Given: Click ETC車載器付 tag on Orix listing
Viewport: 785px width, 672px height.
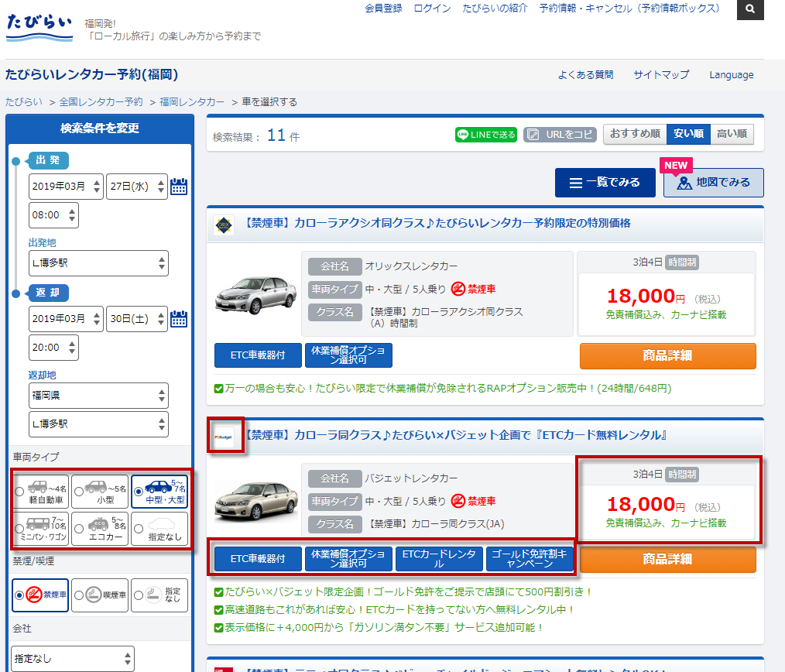Looking at the screenshot, I should pos(258,355).
